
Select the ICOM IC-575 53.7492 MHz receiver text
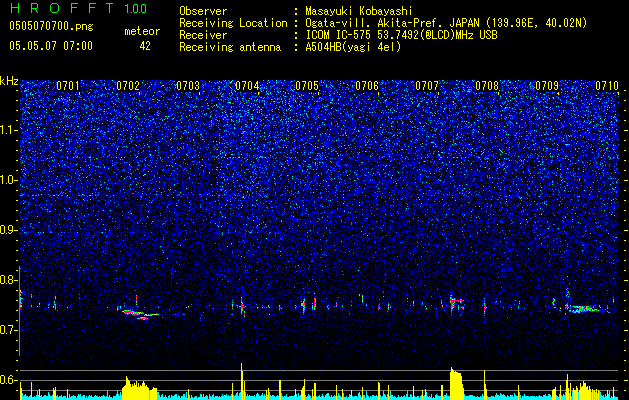pyautogui.click(x=402, y=35)
